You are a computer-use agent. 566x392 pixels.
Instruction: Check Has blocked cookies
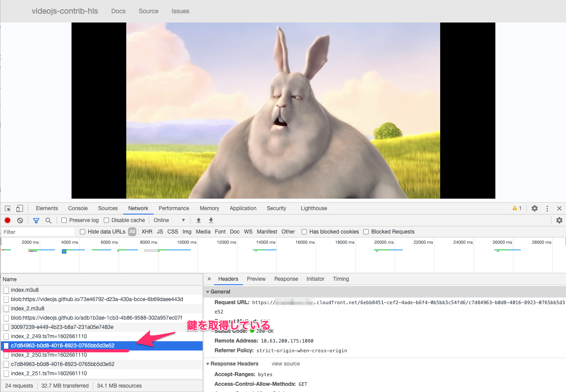coord(304,232)
